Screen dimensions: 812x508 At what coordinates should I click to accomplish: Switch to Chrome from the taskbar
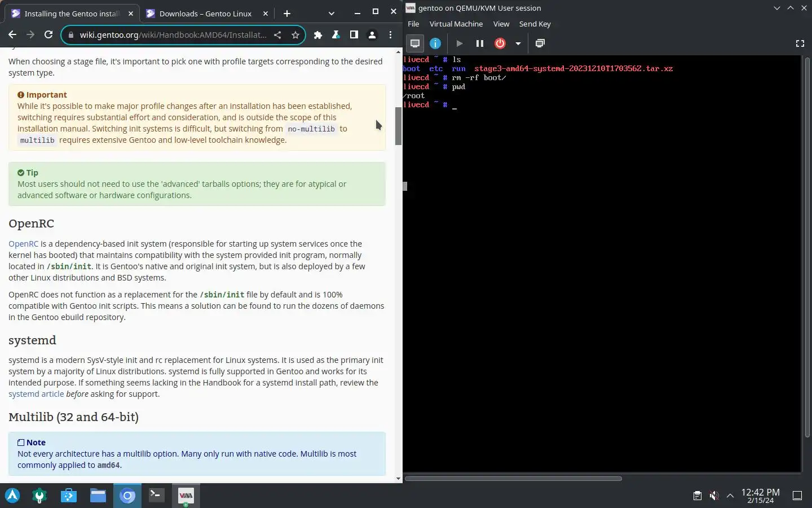[127, 496]
